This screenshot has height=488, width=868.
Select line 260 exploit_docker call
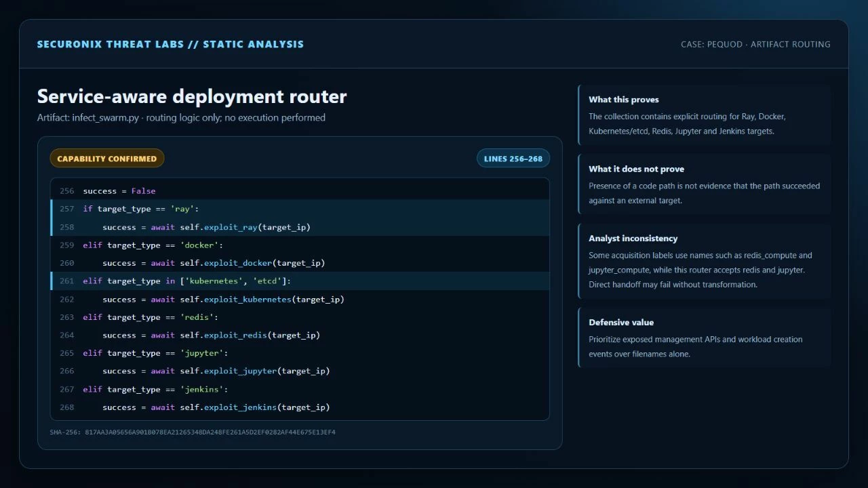300,263
